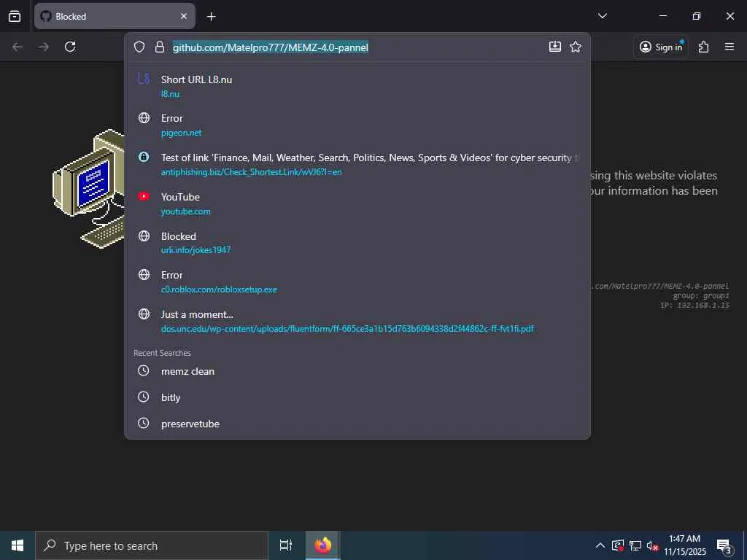
Task: Open the notification center icon
Action: click(724, 545)
